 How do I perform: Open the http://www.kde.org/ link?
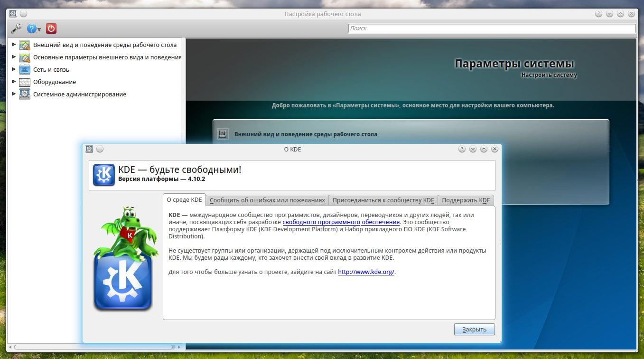click(366, 272)
